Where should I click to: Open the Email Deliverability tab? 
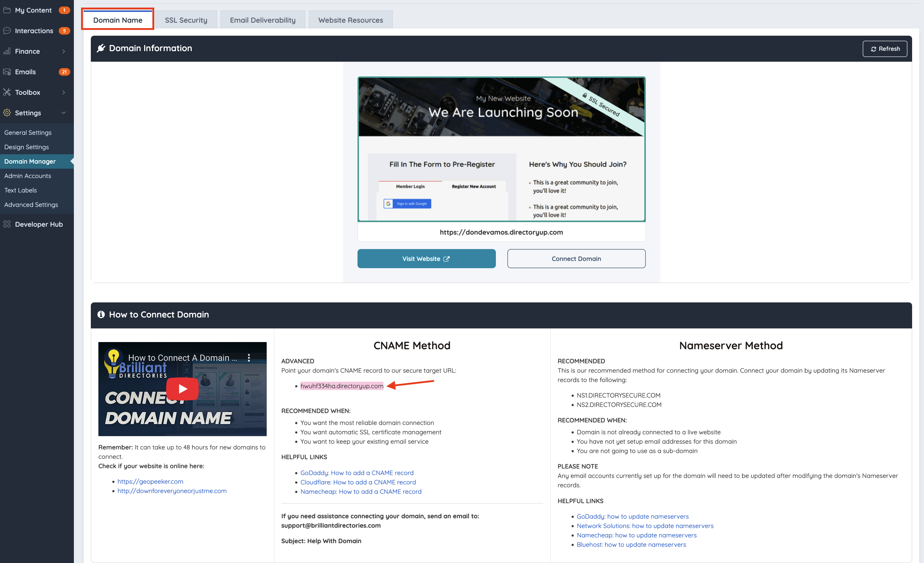click(262, 20)
